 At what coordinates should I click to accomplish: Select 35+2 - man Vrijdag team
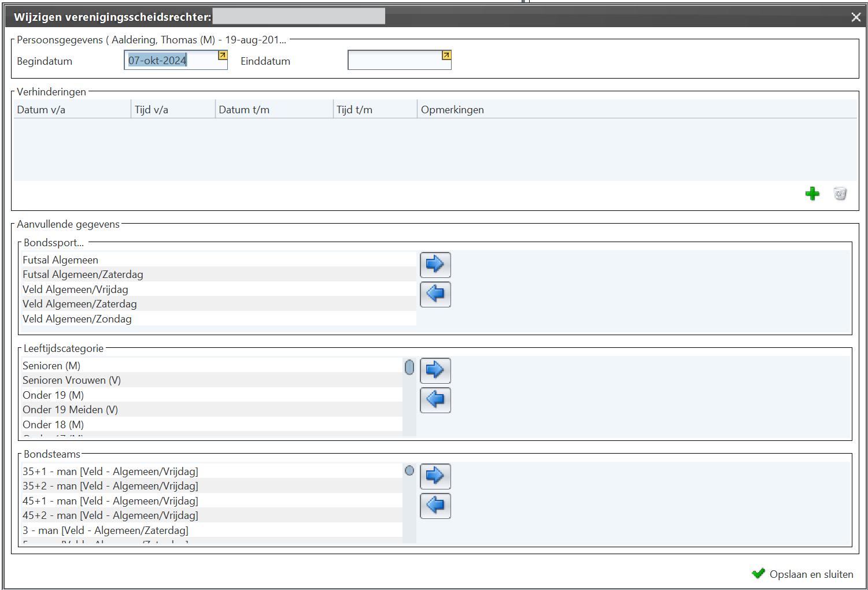pos(211,486)
